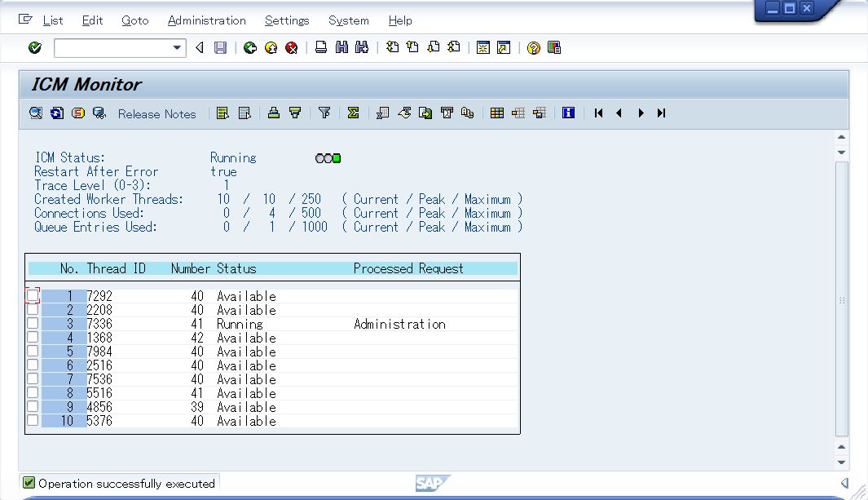Expand the command field dropdown arrow
868x500 pixels.
tap(178, 48)
